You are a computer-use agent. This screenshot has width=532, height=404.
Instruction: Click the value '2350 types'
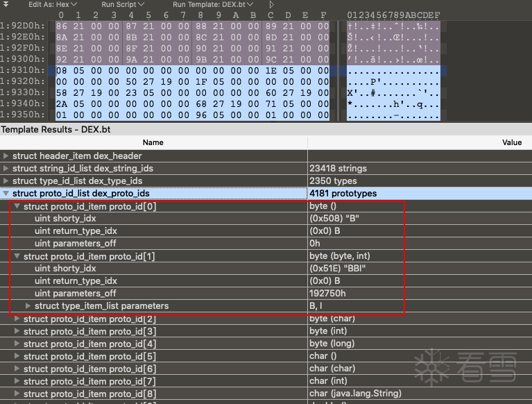point(333,181)
